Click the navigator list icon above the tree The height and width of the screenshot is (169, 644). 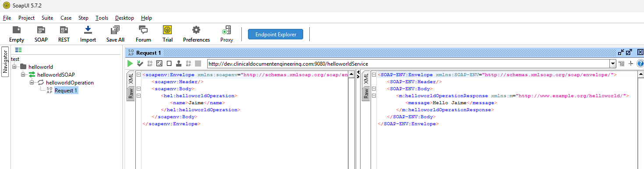tap(18, 50)
